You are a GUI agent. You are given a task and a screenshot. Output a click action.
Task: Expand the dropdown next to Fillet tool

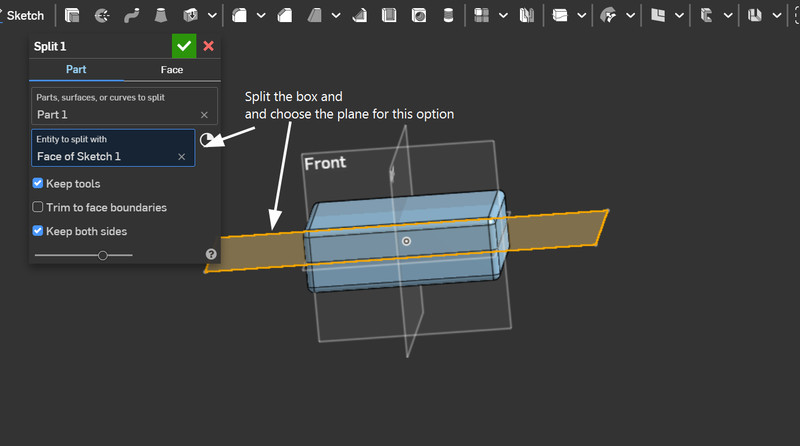point(261,16)
